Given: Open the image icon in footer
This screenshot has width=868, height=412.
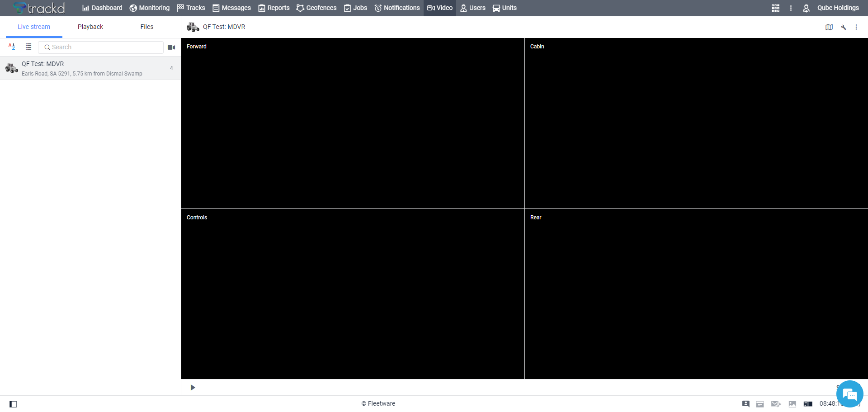Looking at the screenshot, I should 793,404.
